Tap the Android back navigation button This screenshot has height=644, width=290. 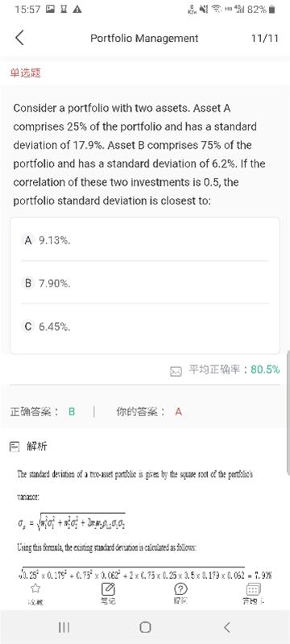click(226, 627)
